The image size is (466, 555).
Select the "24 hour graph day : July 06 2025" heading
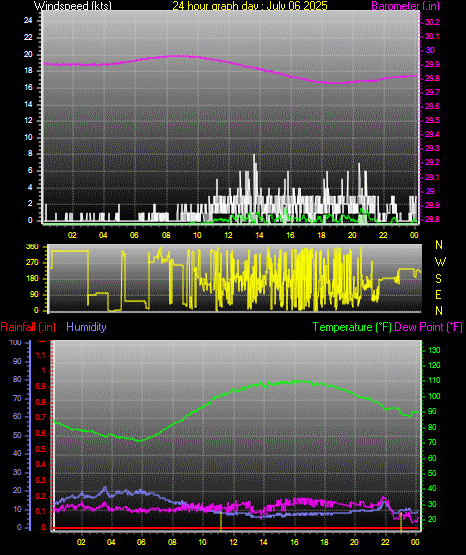tap(250, 6)
